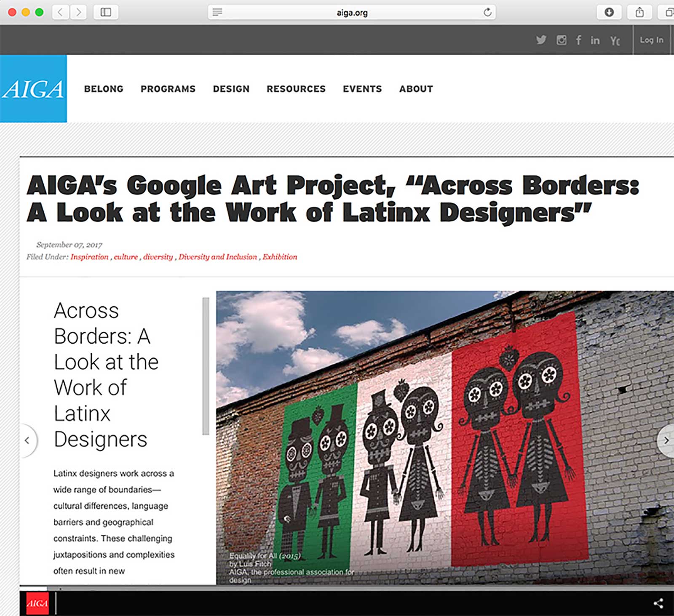Share the exhibit via bottom share icon
The width and height of the screenshot is (674, 616).
(658, 603)
